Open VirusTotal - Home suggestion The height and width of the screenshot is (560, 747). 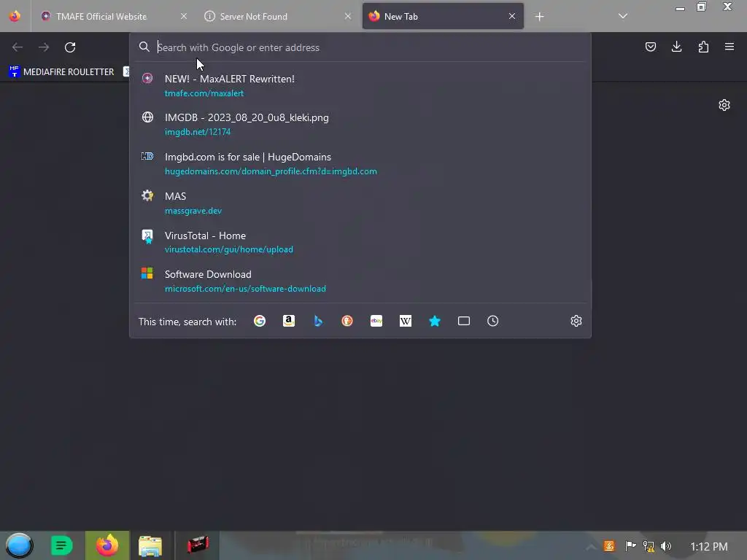point(360,242)
